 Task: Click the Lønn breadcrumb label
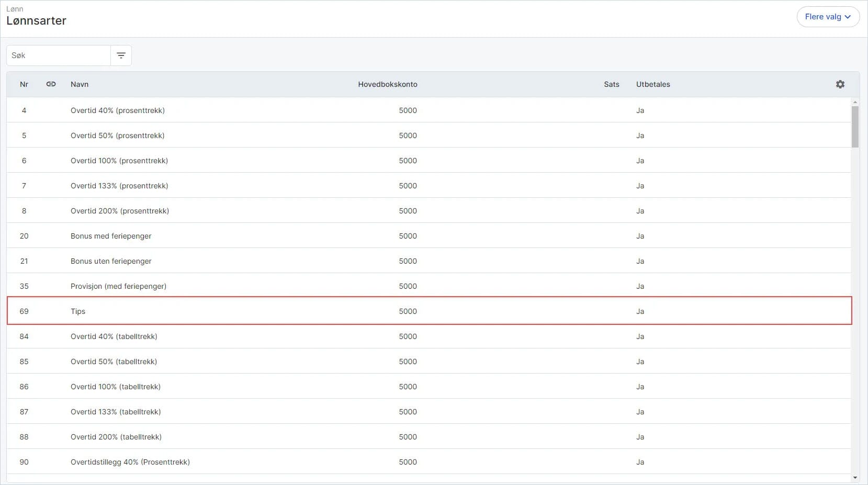click(15, 9)
